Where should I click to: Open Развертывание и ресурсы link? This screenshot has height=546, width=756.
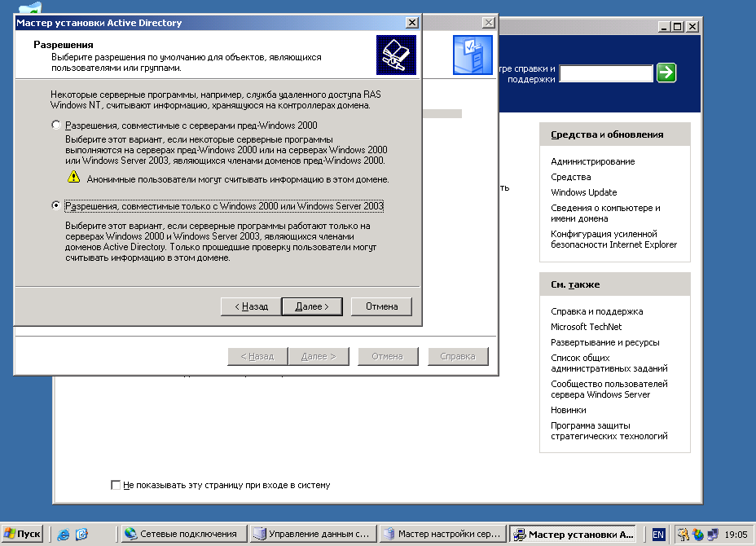coord(605,342)
